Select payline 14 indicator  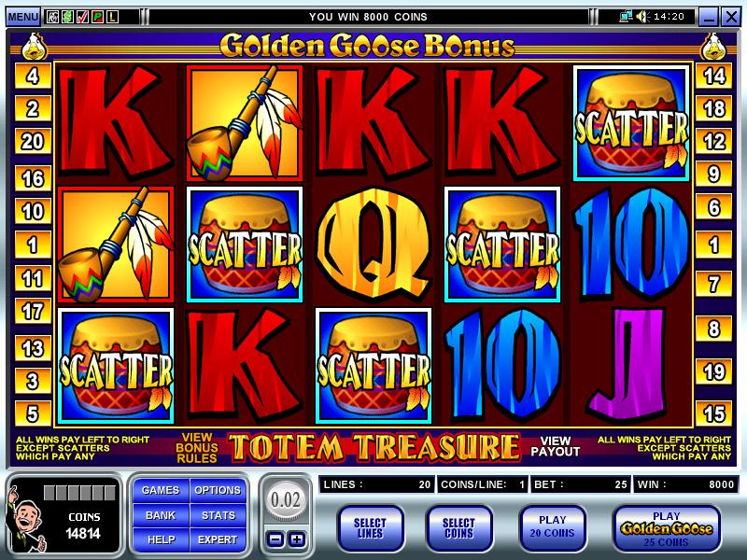tap(713, 77)
